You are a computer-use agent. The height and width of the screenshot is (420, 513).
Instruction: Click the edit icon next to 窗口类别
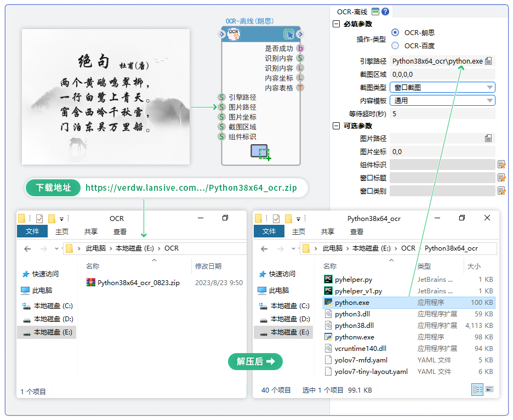pos(501,191)
